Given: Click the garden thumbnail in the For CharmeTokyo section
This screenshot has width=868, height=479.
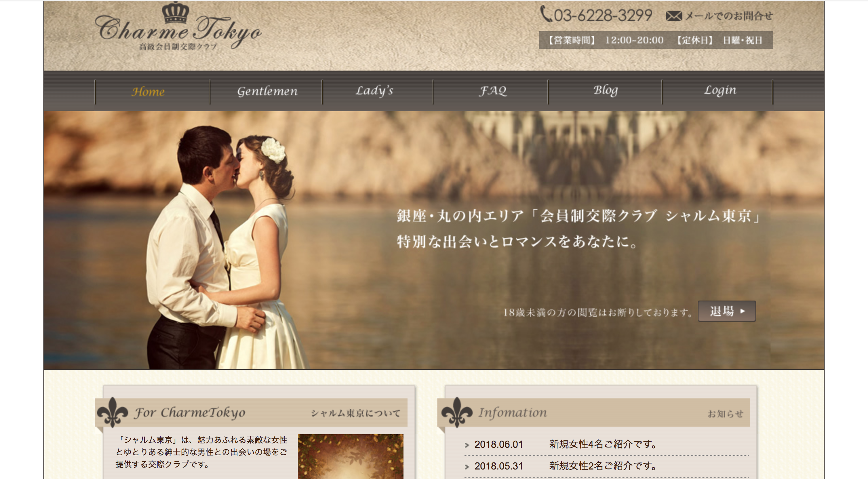Looking at the screenshot, I should (350, 456).
